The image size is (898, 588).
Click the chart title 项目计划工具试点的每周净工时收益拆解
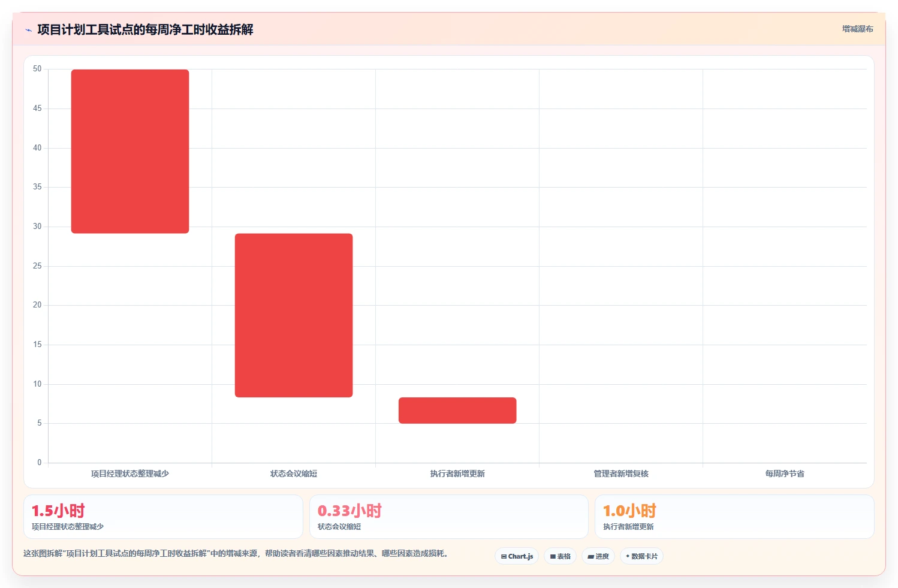(x=145, y=29)
